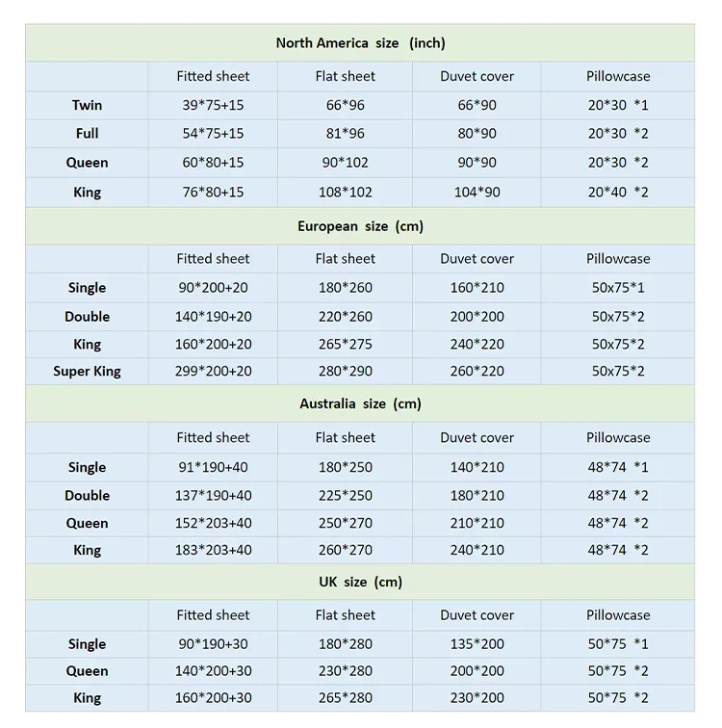This screenshot has height=728, width=722.
Task: Select the UK size (cm) section header
Action: (x=360, y=582)
